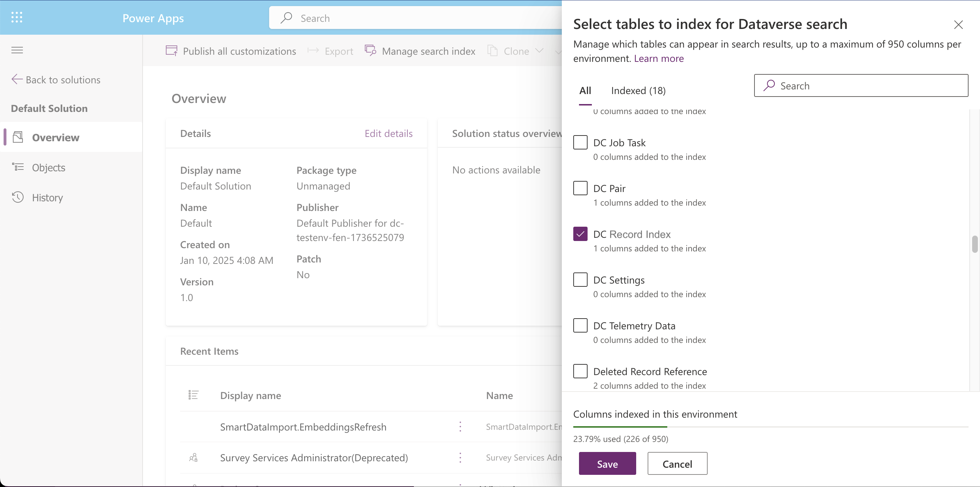The width and height of the screenshot is (980, 487).
Task: Switch to the Indexed (18) tab
Action: [x=638, y=90]
